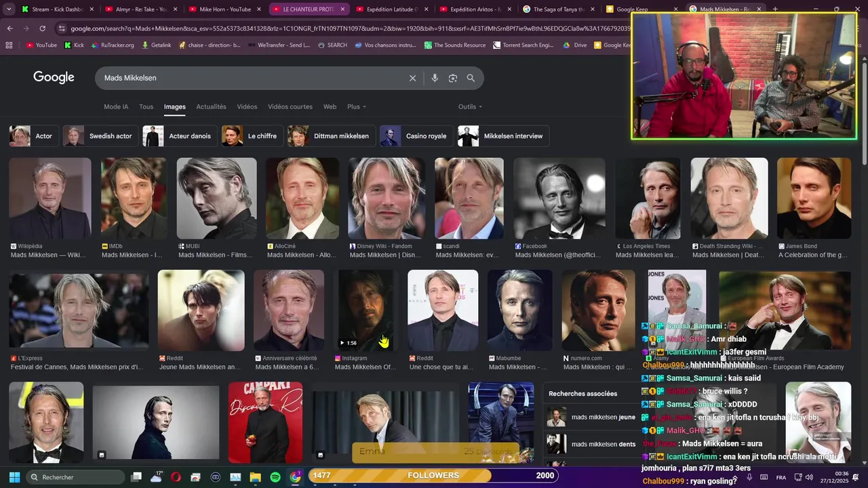
Task: Click the Chrome icon on the taskbar
Action: pos(295,476)
